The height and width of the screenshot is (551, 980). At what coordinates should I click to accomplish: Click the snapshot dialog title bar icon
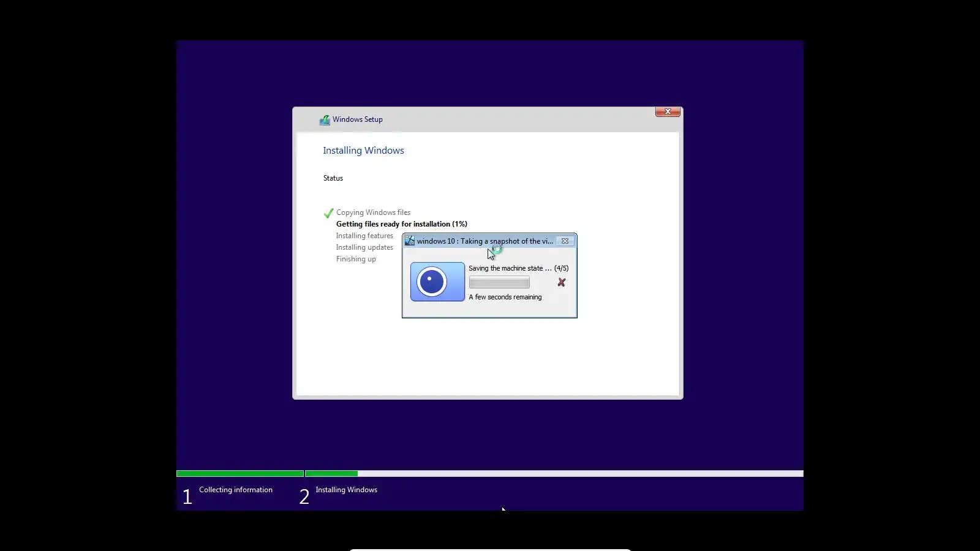point(410,241)
